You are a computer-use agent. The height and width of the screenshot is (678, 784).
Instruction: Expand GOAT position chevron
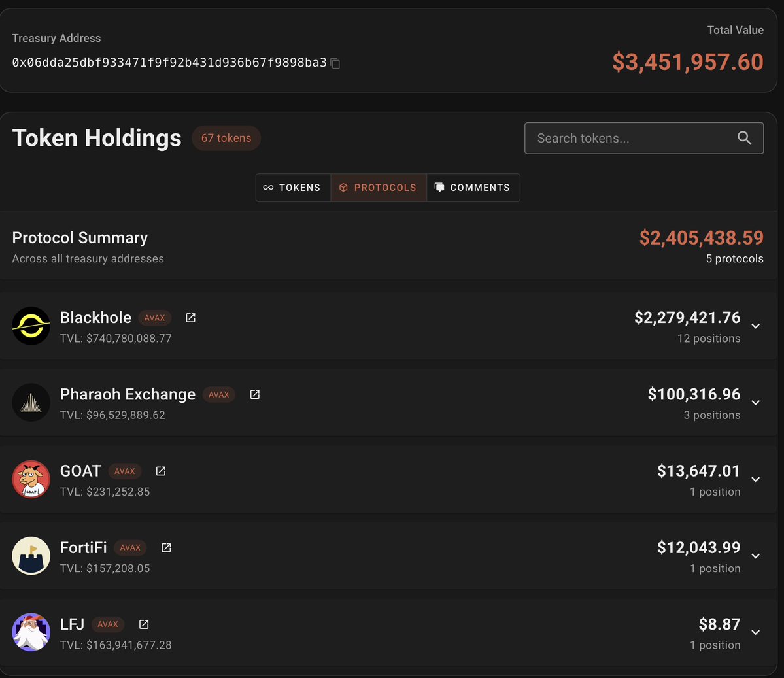755,479
